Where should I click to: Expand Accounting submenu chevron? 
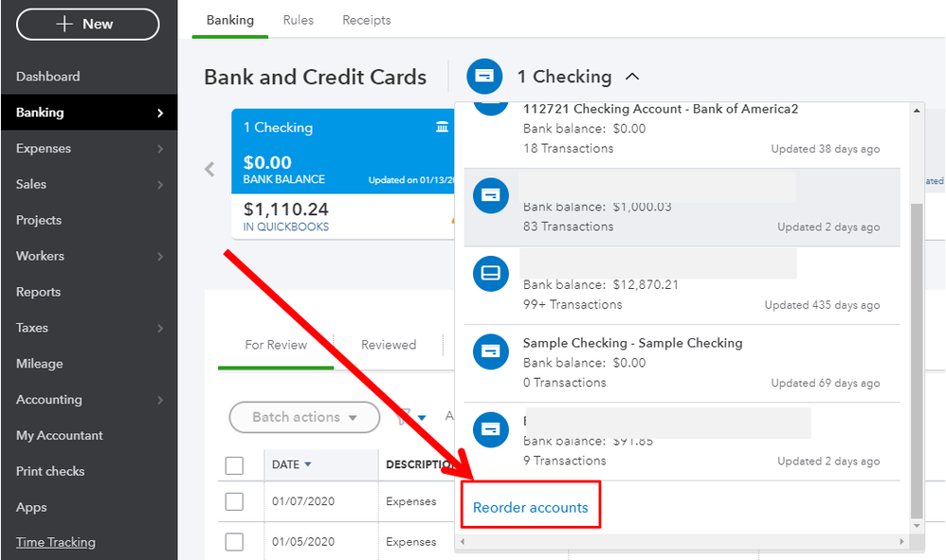(x=160, y=400)
